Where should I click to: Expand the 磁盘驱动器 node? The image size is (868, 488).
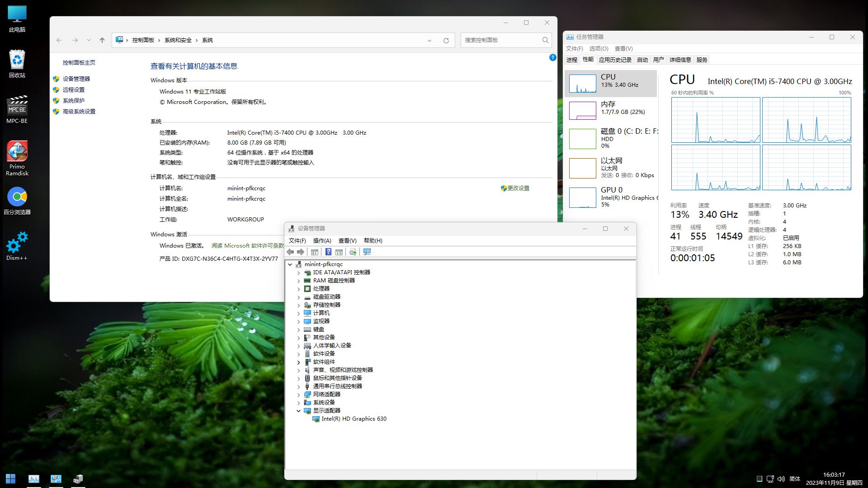298,297
